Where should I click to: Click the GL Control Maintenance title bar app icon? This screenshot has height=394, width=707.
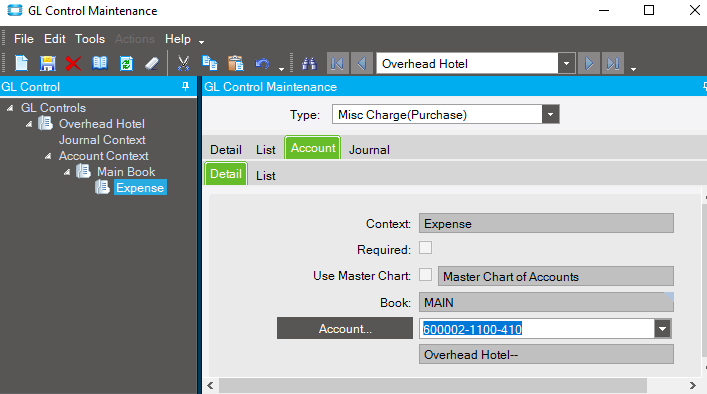(14, 10)
